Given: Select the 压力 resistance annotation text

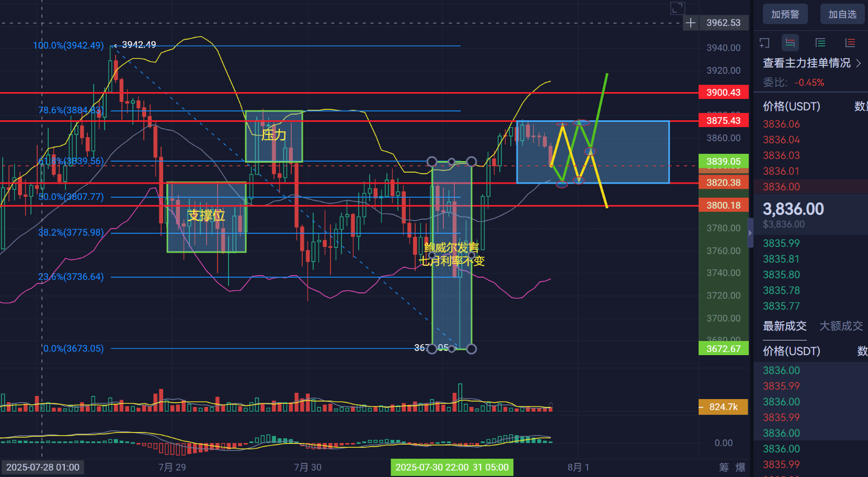Looking at the screenshot, I should pos(274,135).
